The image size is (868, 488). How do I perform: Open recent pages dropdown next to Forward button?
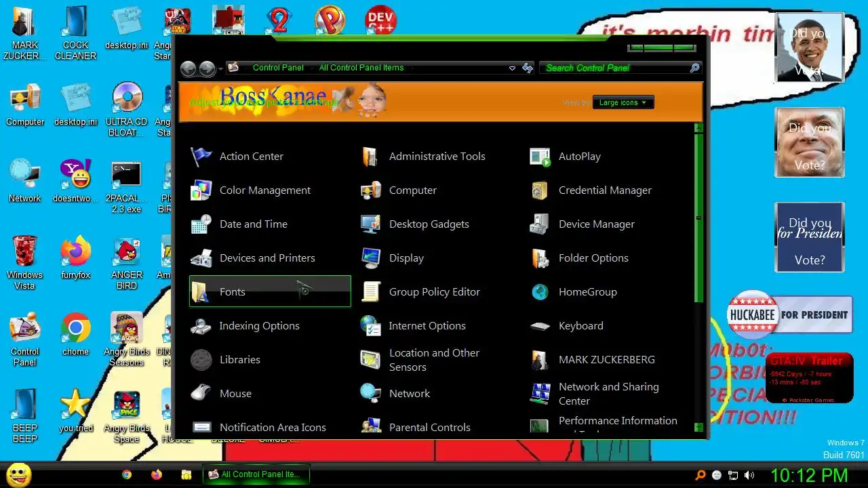coord(220,69)
